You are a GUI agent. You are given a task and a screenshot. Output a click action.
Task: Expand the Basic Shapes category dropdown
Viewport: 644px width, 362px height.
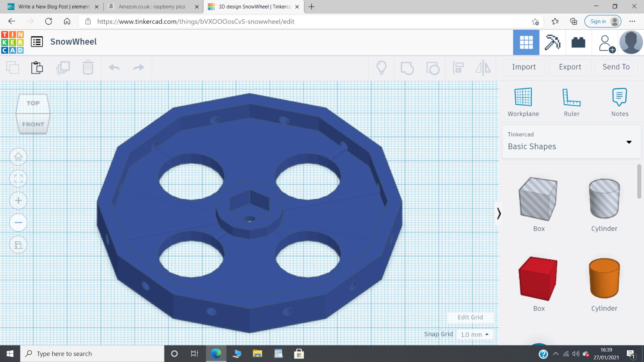coord(629,142)
